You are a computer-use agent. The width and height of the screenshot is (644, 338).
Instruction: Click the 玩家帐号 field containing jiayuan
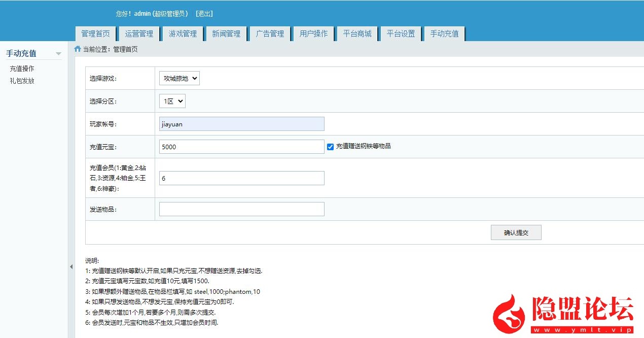[x=241, y=124]
